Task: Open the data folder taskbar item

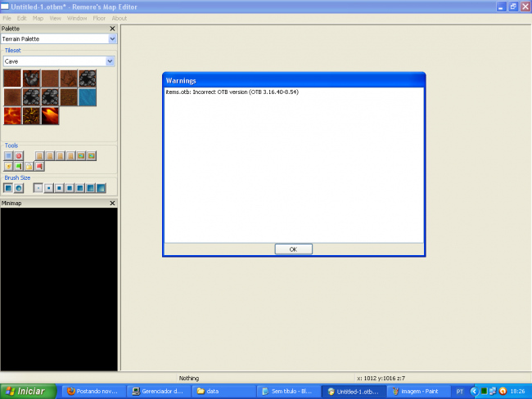Action: [x=222, y=391]
